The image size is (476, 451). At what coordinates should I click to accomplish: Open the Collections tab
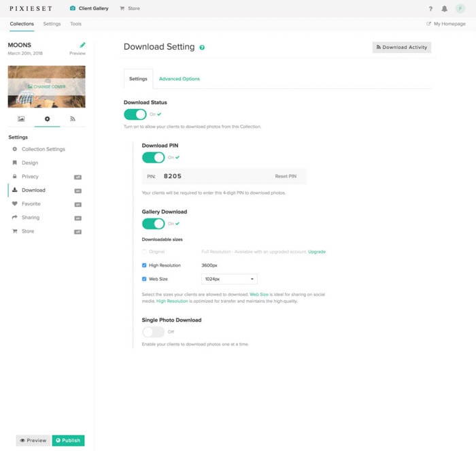tap(22, 24)
